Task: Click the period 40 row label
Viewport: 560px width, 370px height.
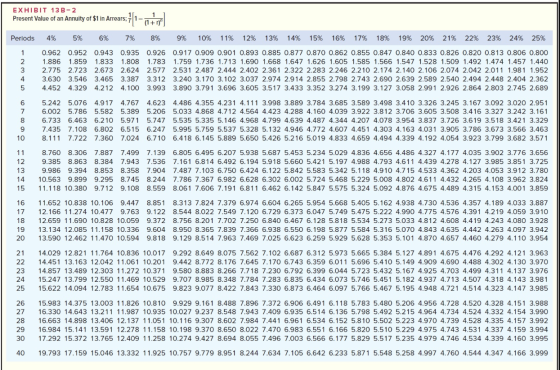Action: [21, 353]
